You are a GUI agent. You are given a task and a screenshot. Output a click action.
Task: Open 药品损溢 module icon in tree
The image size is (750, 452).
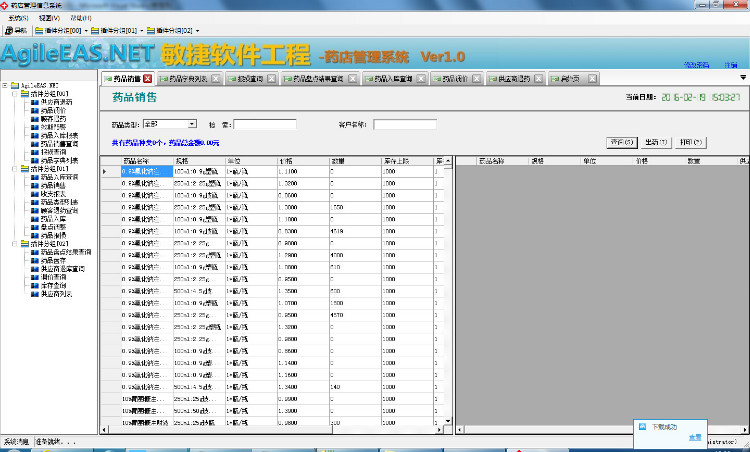tap(34, 235)
